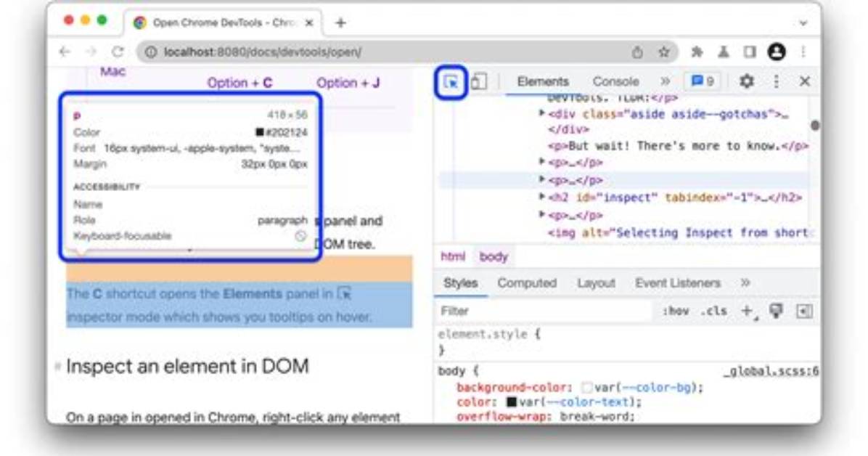Toggle the computed styles sidebar icon
This screenshot has width=868, height=456.
coord(804,312)
